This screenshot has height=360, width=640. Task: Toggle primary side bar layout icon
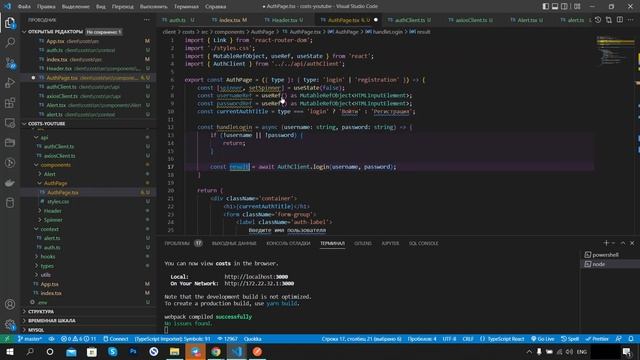[546, 7]
